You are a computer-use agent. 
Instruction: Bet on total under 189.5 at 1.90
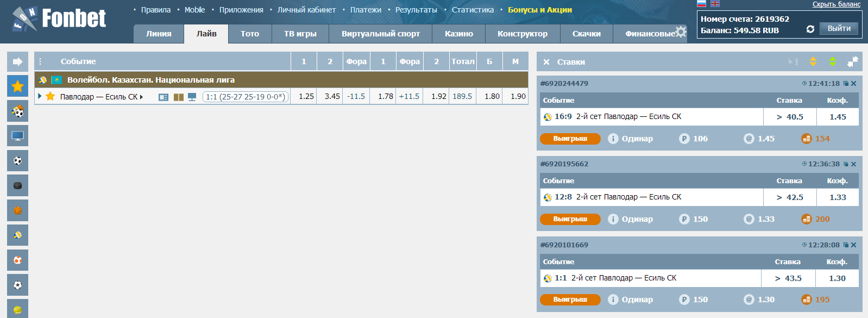tap(516, 96)
